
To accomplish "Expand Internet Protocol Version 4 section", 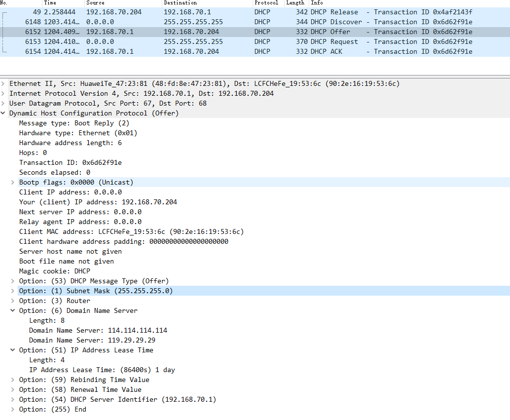I will click(3, 94).
